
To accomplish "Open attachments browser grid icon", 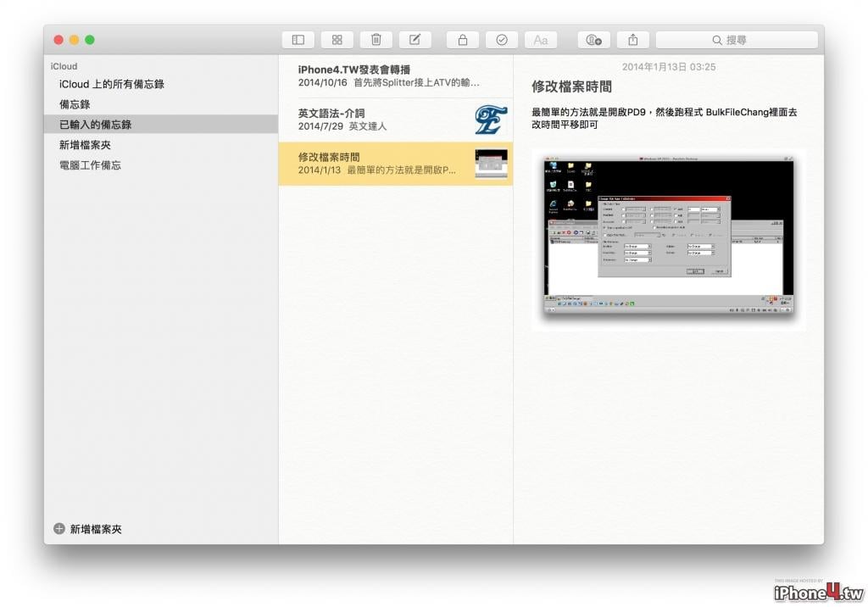I will (337, 40).
